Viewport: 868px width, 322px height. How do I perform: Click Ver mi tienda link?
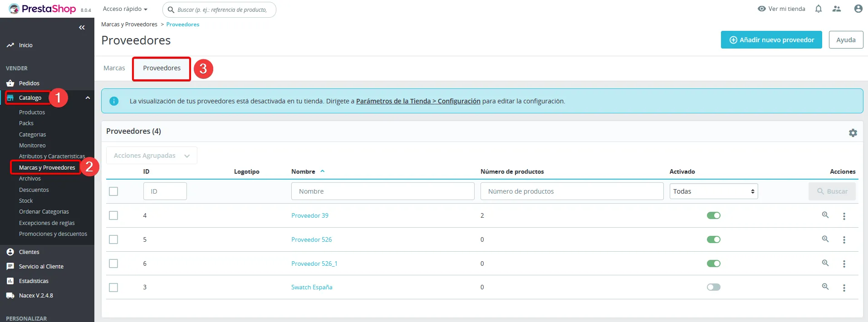781,9
